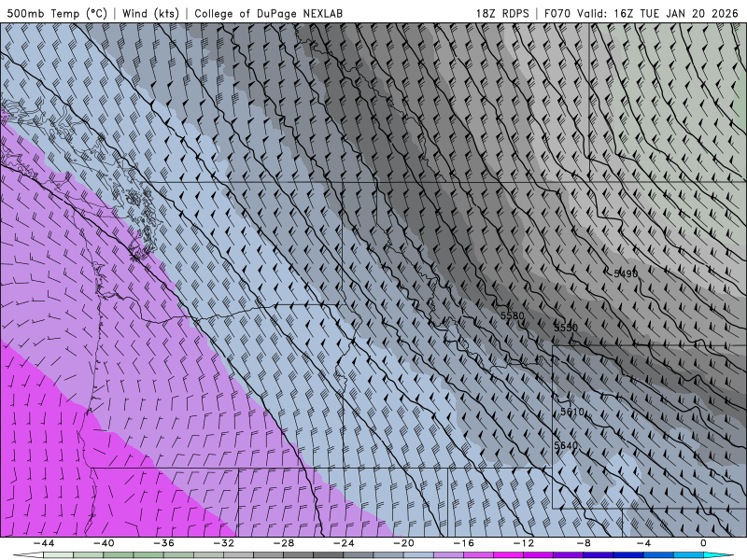This screenshot has width=747, height=560.
Task: Select the 5550 height contour label
Action: [566, 328]
